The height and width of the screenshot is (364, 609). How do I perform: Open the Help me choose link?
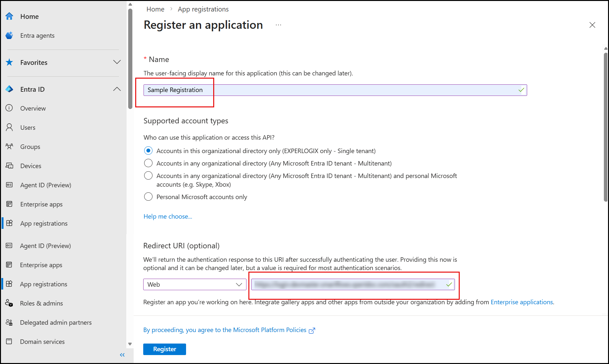[168, 216]
